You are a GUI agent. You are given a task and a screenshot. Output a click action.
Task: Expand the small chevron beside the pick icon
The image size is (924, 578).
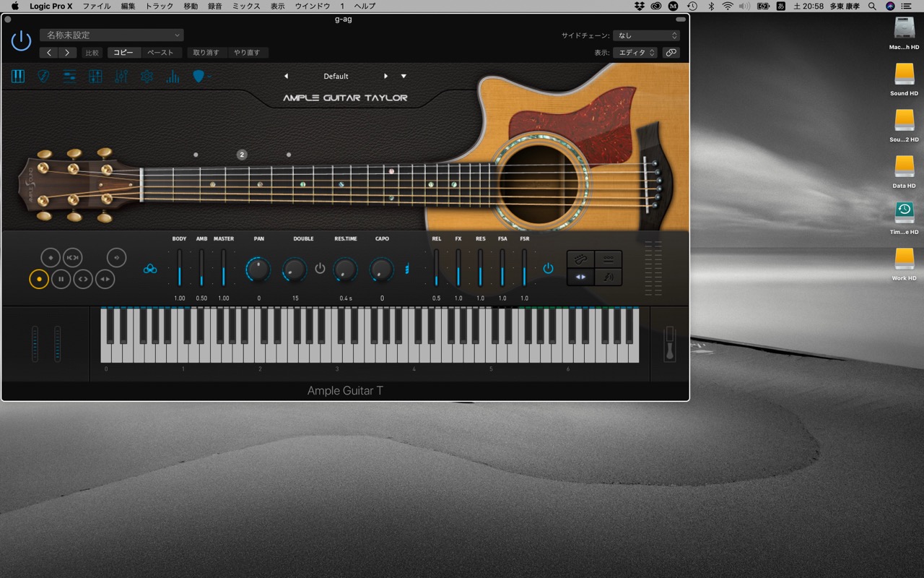[209, 77]
